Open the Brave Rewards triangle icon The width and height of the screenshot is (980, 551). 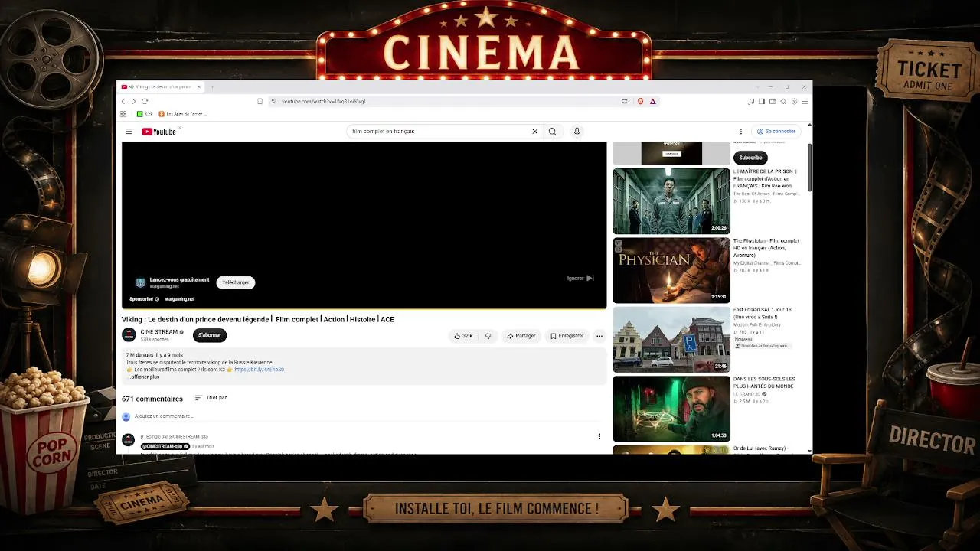point(652,101)
